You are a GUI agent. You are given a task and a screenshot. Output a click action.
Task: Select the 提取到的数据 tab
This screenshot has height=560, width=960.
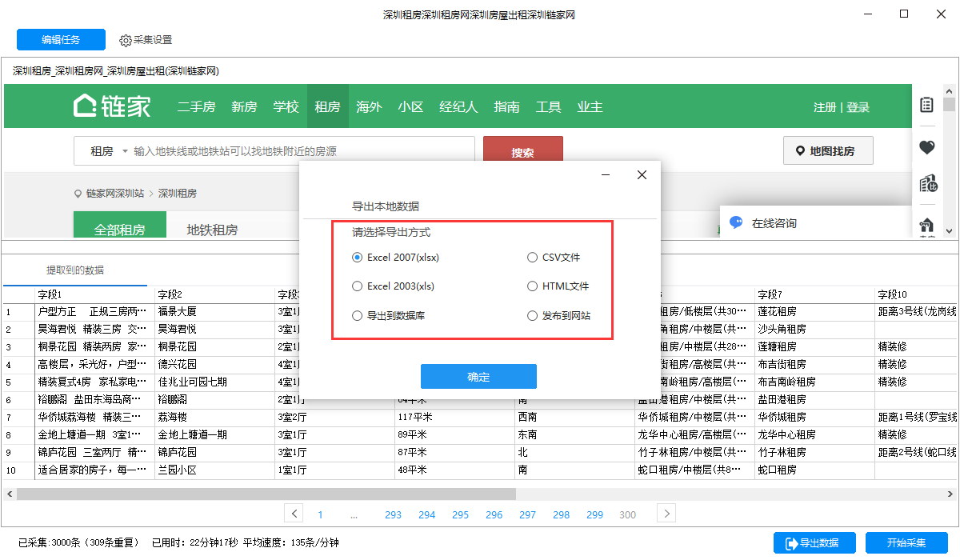(75, 270)
